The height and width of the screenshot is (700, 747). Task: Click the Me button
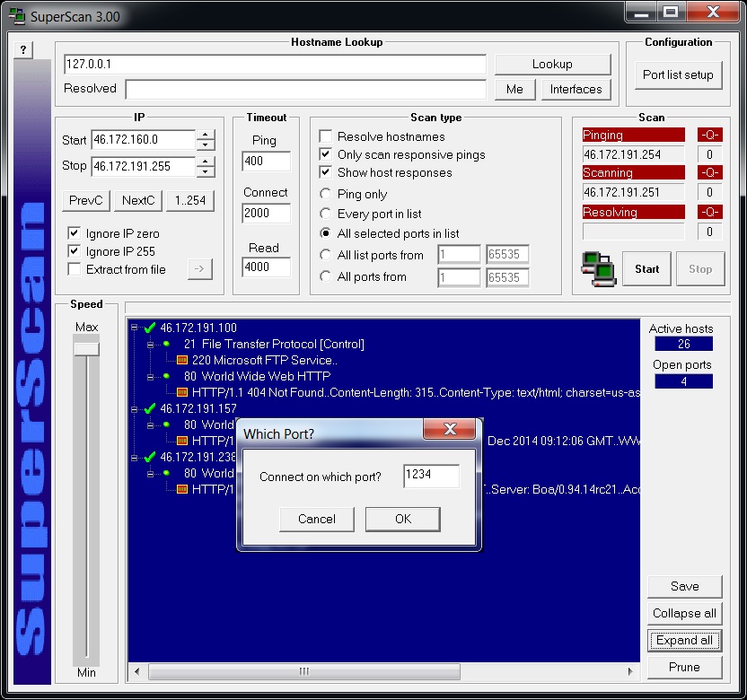[514, 90]
